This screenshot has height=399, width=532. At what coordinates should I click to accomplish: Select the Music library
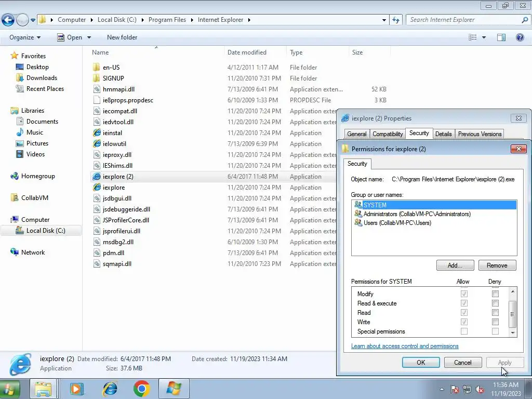point(35,132)
